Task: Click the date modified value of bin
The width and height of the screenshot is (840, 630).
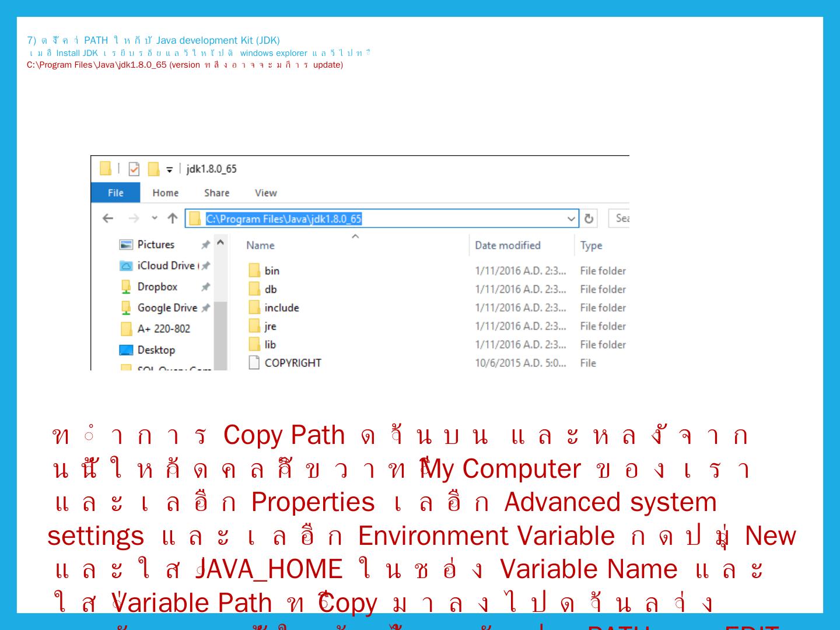Action: (520, 271)
